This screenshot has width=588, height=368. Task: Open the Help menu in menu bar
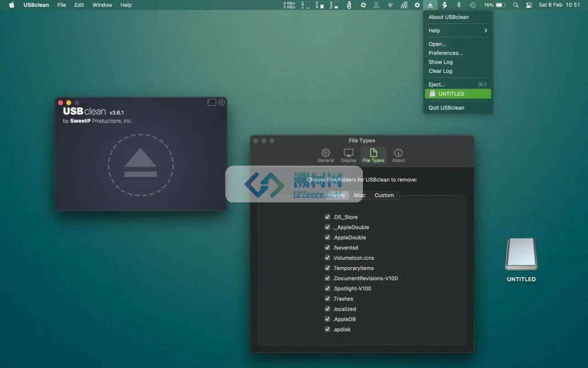[x=126, y=5]
